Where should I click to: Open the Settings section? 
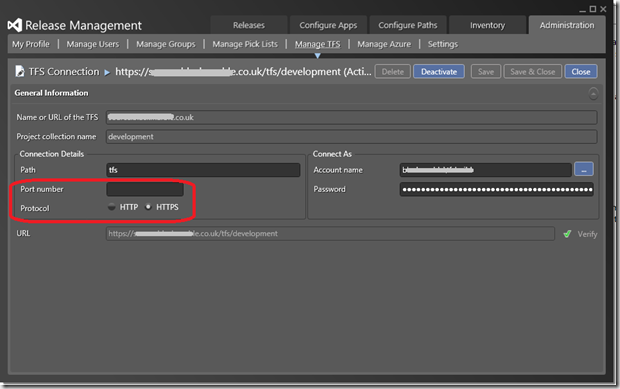coord(443,44)
